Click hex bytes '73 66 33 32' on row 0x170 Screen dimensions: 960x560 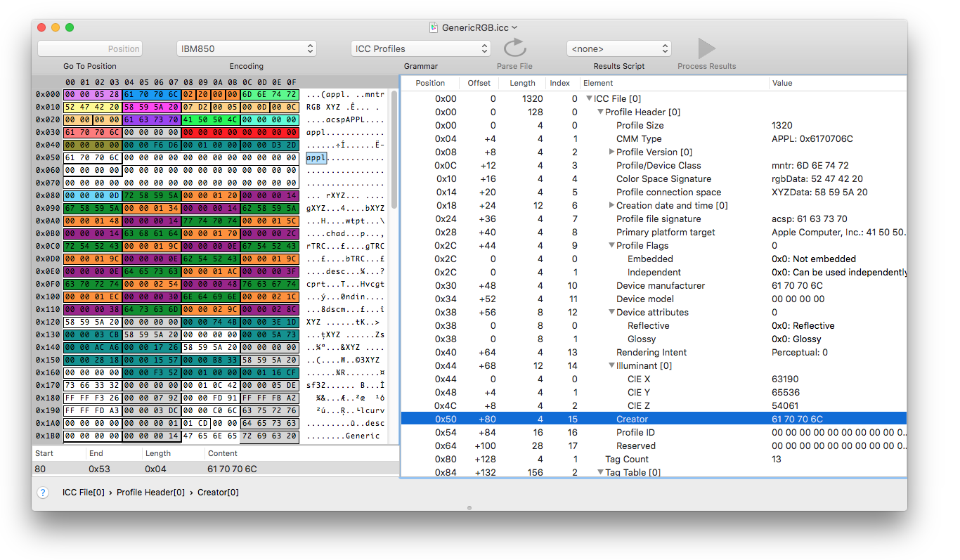[x=93, y=385]
